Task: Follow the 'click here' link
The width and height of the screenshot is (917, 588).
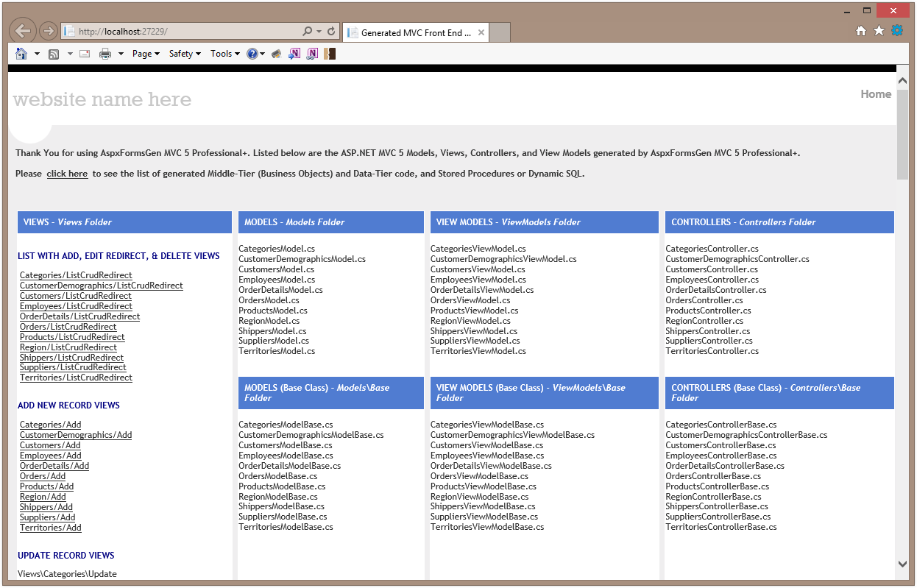Action: pyautogui.click(x=67, y=174)
